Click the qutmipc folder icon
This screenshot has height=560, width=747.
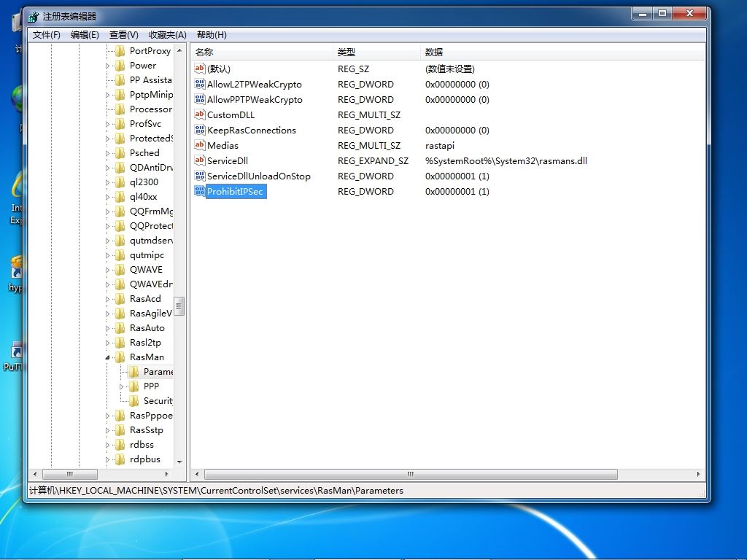point(120,255)
